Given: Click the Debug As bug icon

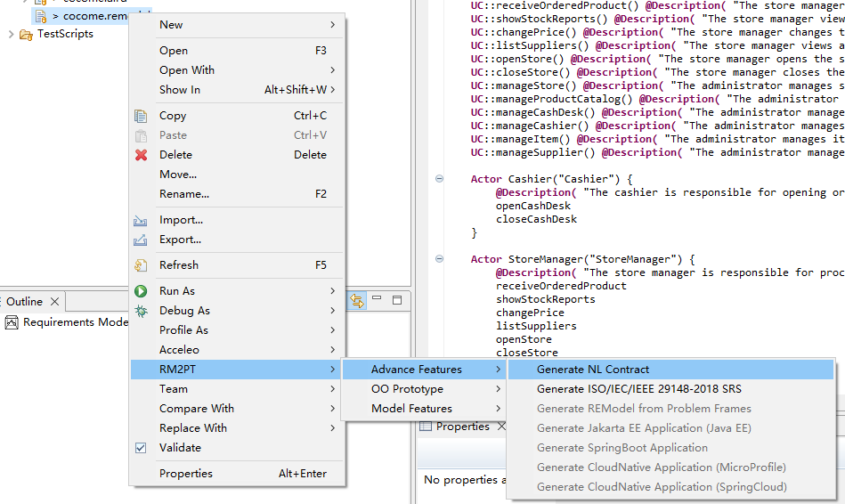Looking at the screenshot, I should tap(141, 311).
